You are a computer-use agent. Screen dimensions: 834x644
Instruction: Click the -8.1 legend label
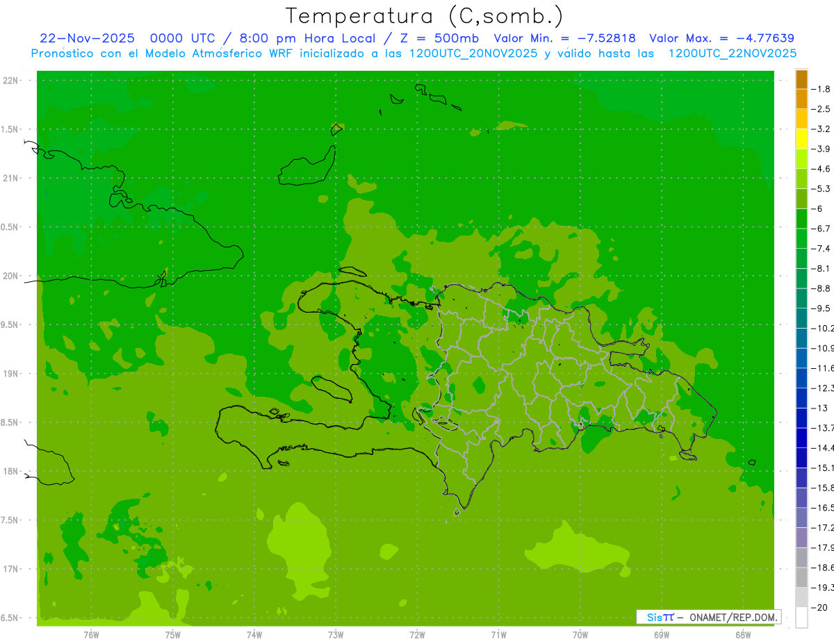820,268
